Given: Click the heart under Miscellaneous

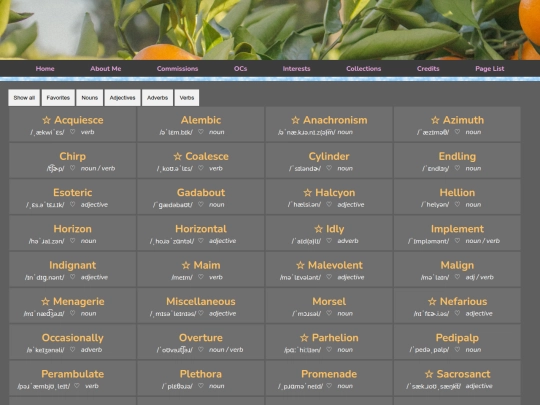Looking at the screenshot, I should (201, 313).
